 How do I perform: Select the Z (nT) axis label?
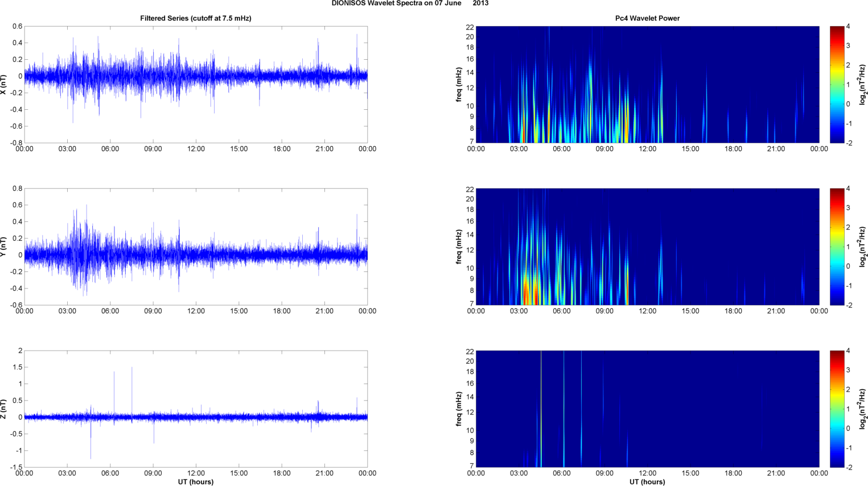5,409
